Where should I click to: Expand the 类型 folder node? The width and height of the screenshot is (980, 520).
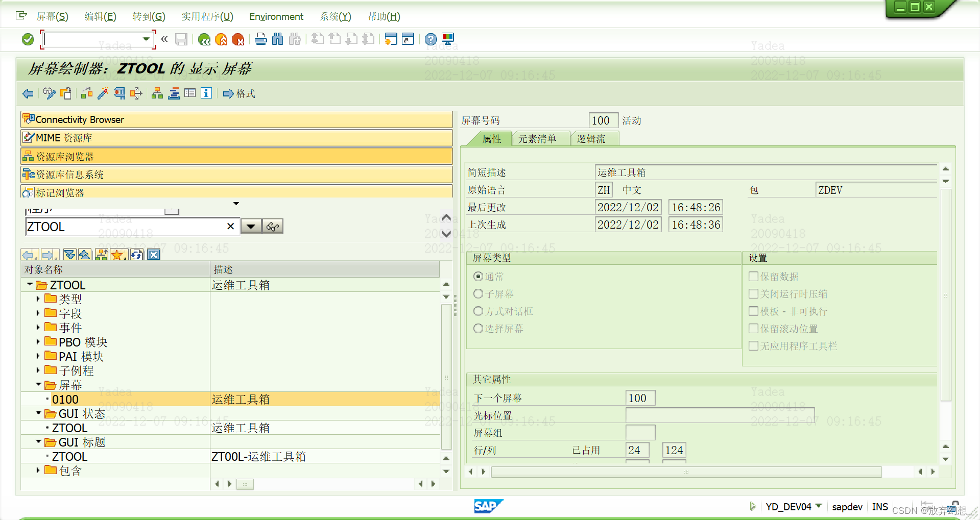coord(38,299)
